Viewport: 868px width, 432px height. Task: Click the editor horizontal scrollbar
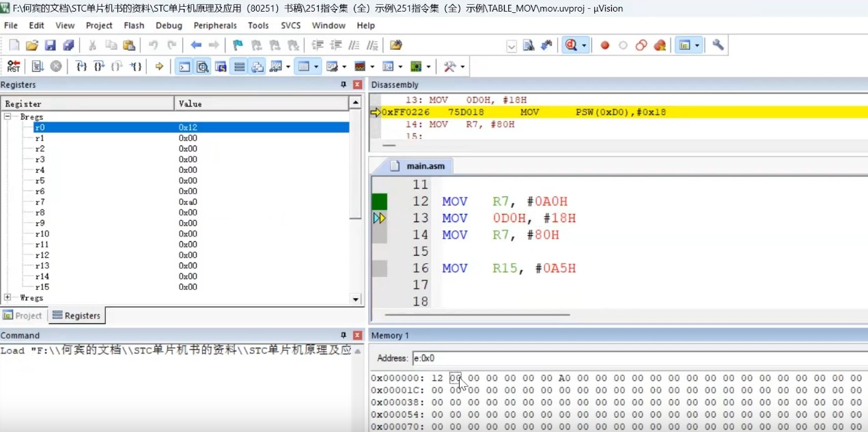[x=477, y=315]
